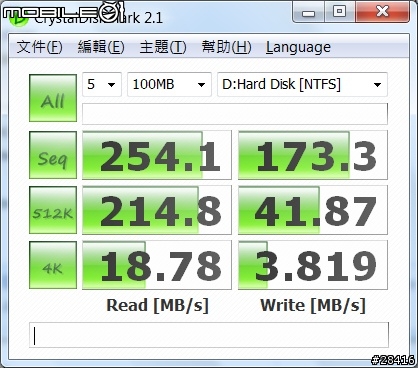Open the 編輯(E) menu
This screenshot has width=419, height=368.
click(101, 47)
